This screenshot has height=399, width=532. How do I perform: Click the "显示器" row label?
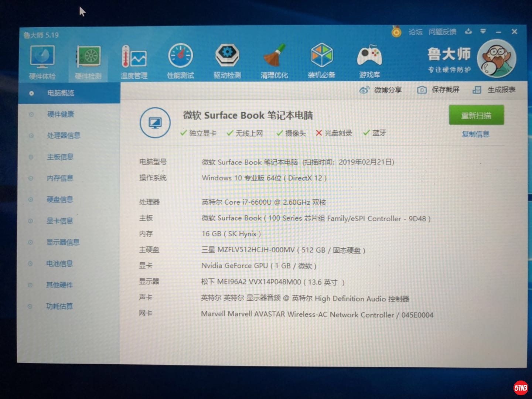point(149,281)
